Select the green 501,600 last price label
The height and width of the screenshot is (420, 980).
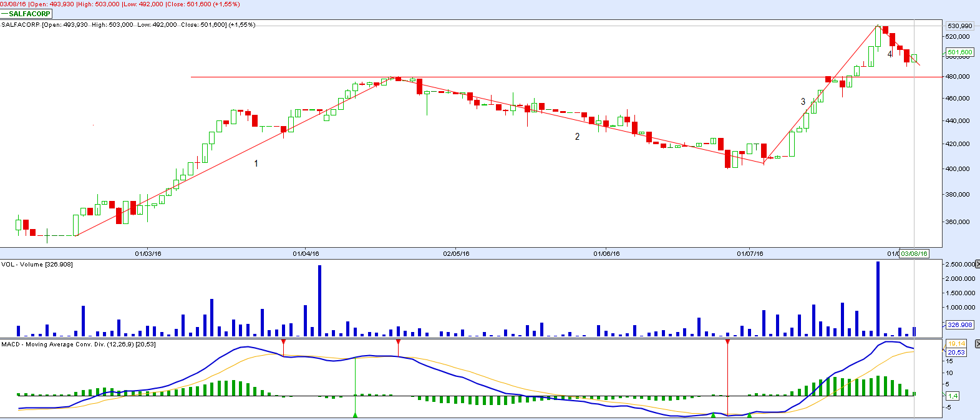coord(959,52)
